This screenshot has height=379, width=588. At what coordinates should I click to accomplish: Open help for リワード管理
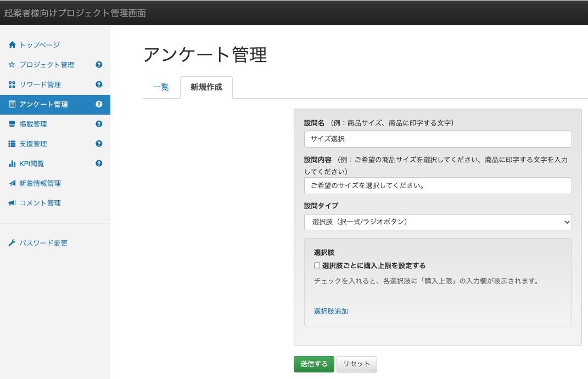coord(99,84)
